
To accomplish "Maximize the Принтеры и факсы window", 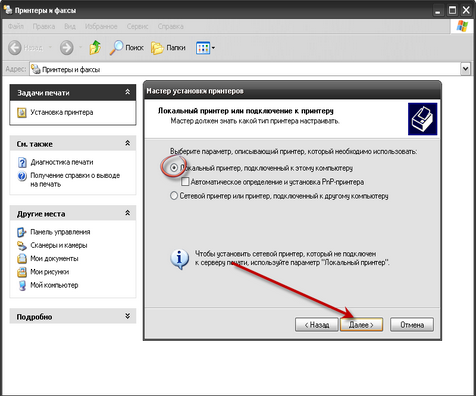I will pos(452,11).
